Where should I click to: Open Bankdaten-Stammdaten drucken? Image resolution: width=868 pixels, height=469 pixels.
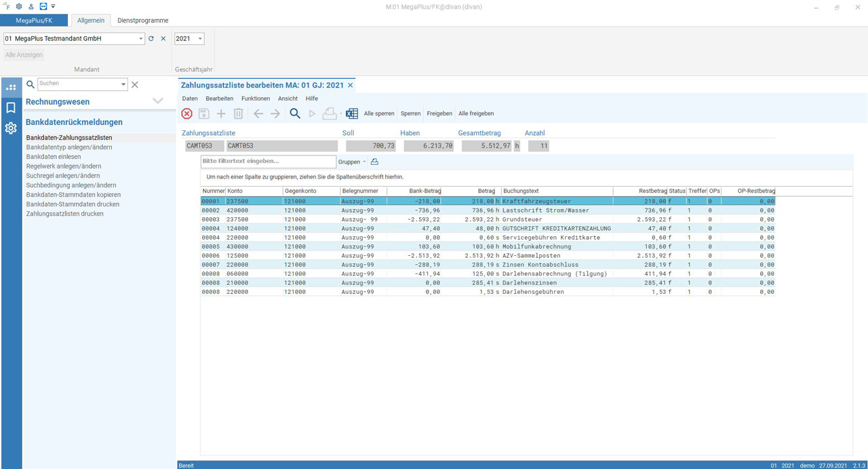tap(73, 204)
